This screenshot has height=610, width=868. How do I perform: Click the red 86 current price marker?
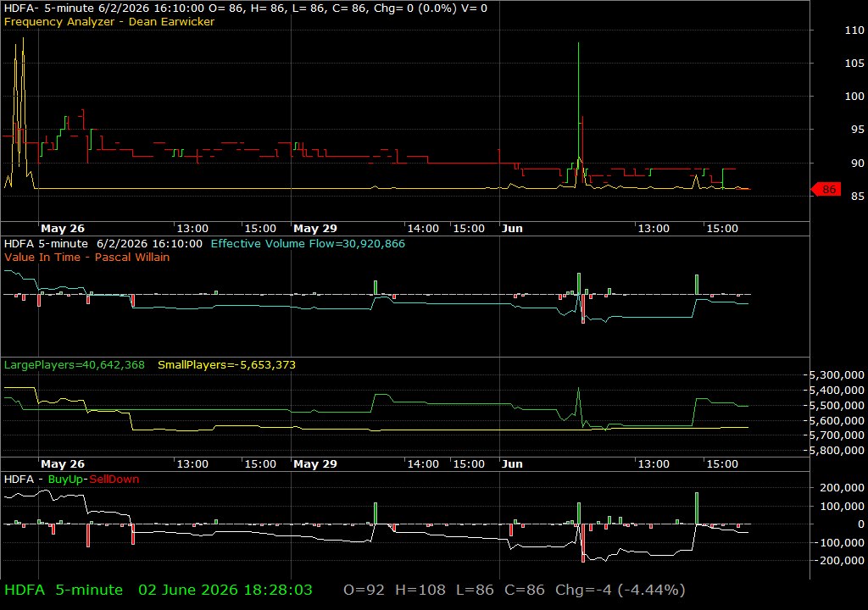pyautogui.click(x=826, y=189)
